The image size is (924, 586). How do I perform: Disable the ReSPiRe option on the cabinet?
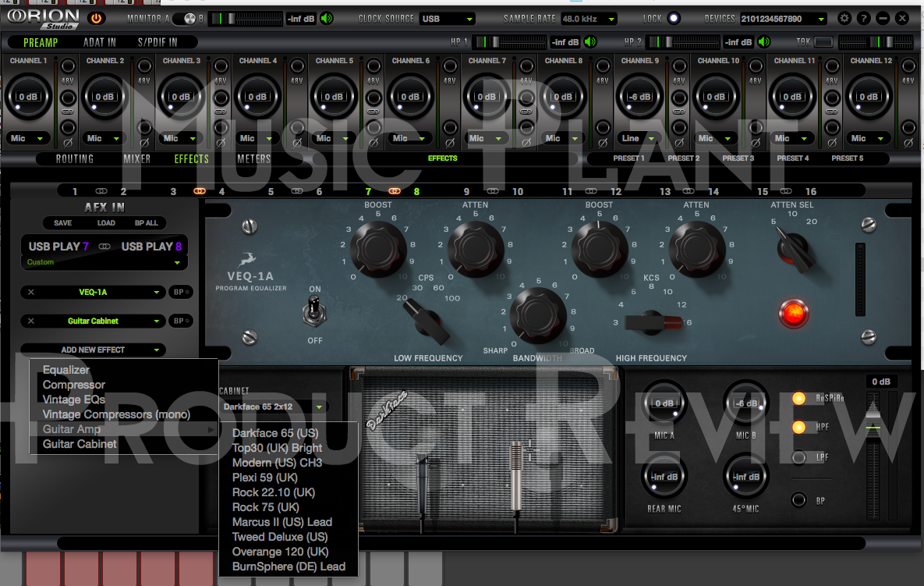coord(798,399)
